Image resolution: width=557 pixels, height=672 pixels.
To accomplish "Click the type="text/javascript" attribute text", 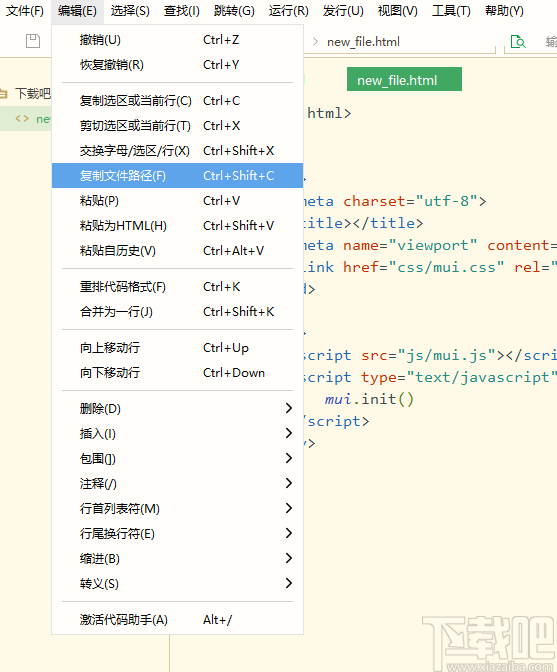I will tap(459, 377).
